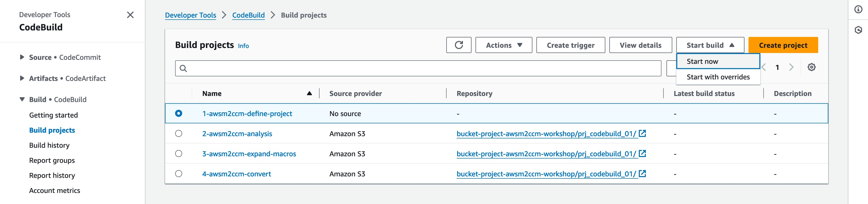Click the search magnifier icon
This screenshot has height=204, width=868.
tap(183, 69)
